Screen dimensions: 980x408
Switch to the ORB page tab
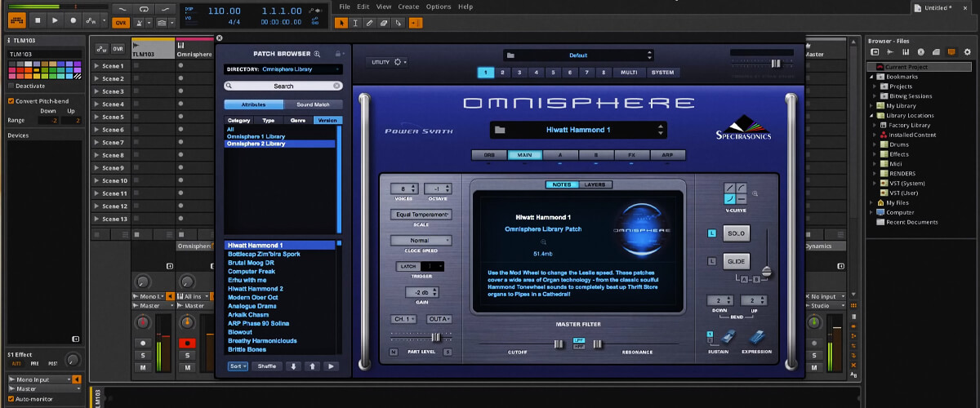pos(488,154)
